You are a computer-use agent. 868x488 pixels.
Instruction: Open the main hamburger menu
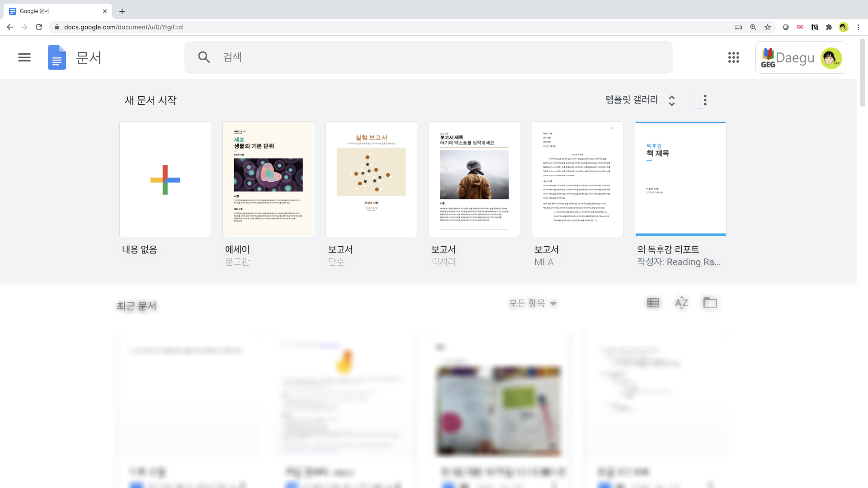pyautogui.click(x=24, y=57)
